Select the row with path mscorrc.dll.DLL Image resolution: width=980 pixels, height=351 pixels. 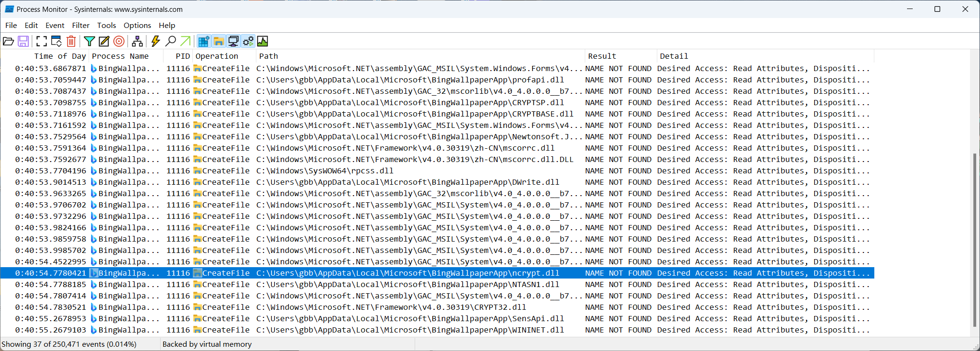pos(437,159)
